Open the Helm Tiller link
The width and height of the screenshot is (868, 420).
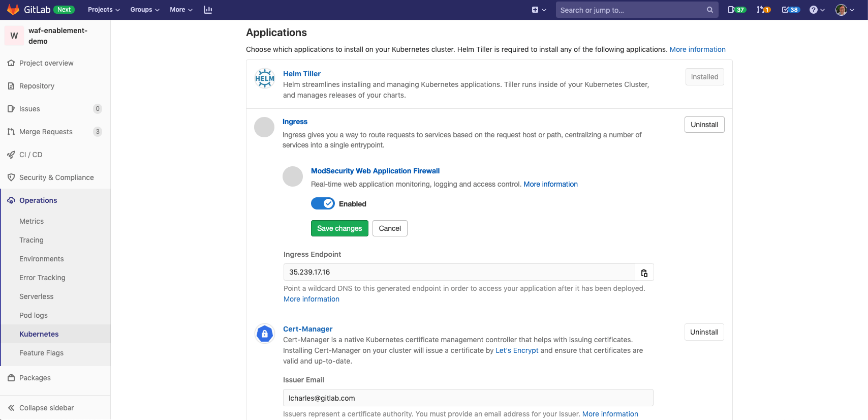pos(302,74)
